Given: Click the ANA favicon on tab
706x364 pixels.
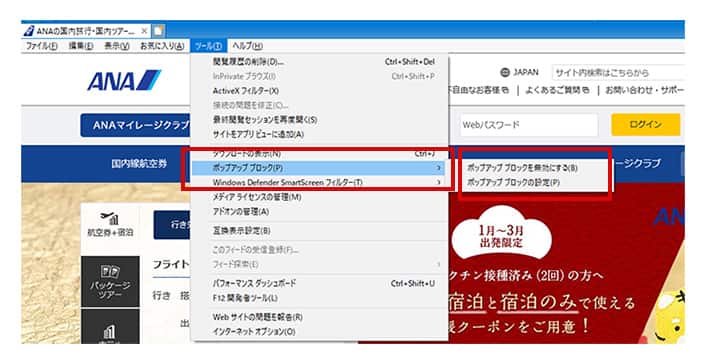Looking at the screenshot, I should (x=29, y=31).
